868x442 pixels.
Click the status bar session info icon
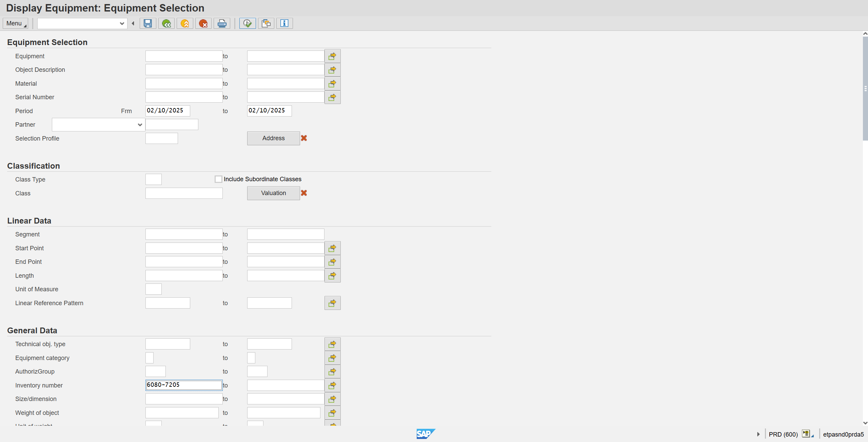[x=807, y=434]
